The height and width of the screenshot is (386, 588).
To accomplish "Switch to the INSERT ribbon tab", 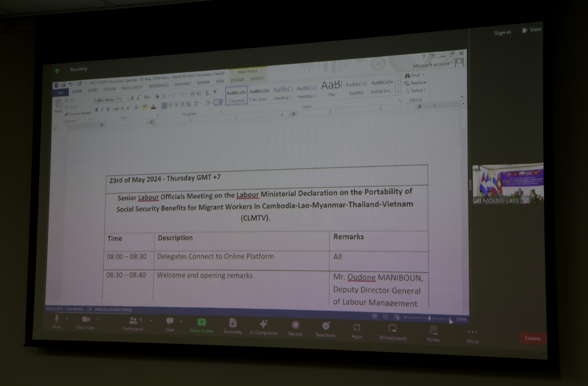I will (x=93, y=90).
